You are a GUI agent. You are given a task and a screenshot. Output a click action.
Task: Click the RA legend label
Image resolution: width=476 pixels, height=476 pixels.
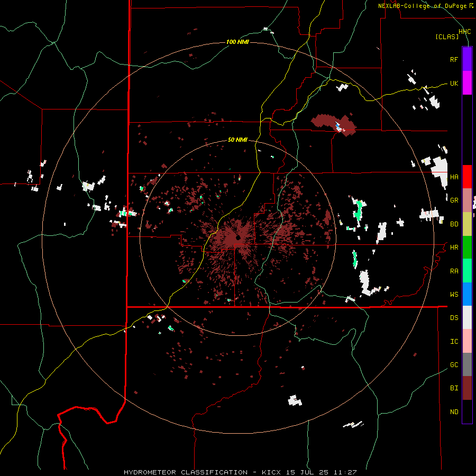(x=454, y=271)
